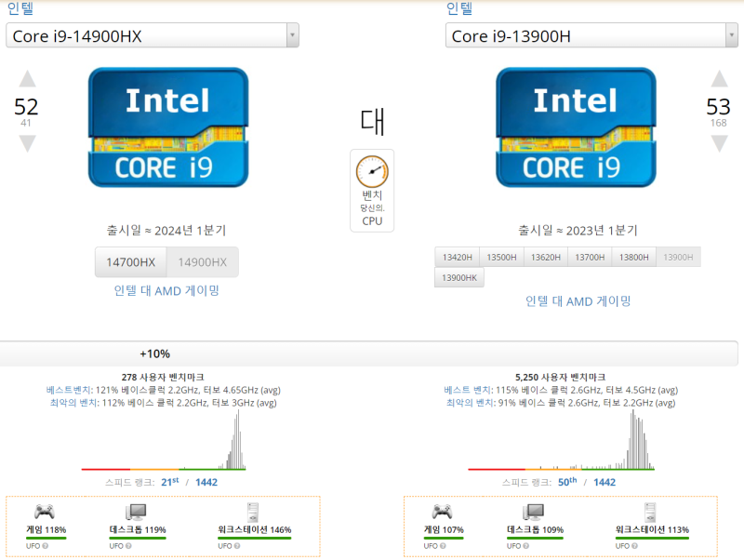Click the right gaming controller icon at 107%
The height and width of the screenshot is (560, 744).
click(x=443, y=512)
